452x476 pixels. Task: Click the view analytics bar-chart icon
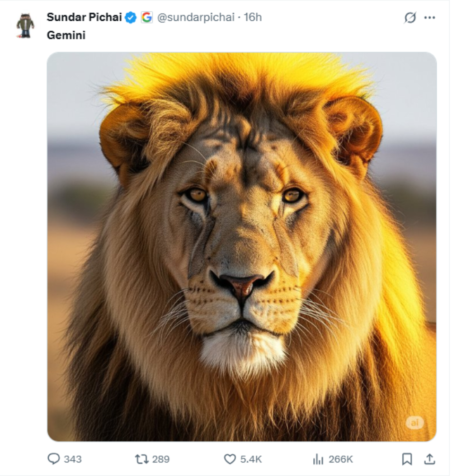(x=318, y=459)
